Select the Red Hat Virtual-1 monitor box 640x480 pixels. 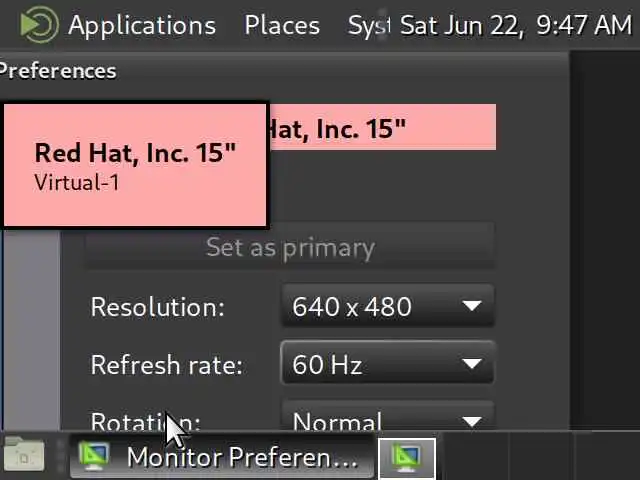[135, 165]
